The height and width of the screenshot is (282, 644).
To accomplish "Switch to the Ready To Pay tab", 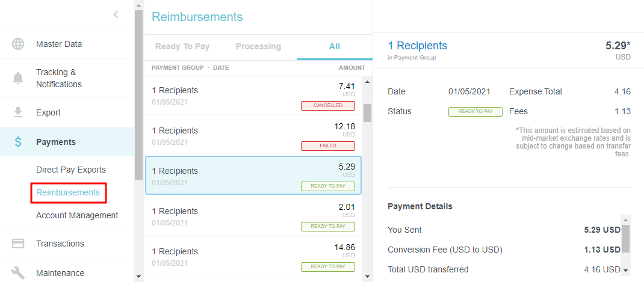I will [x=182, y=46].
